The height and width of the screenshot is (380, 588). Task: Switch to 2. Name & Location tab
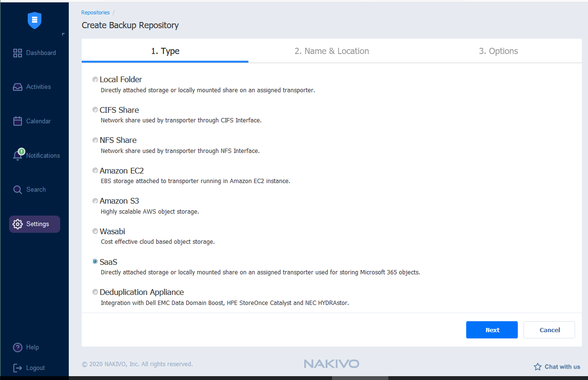331,51
